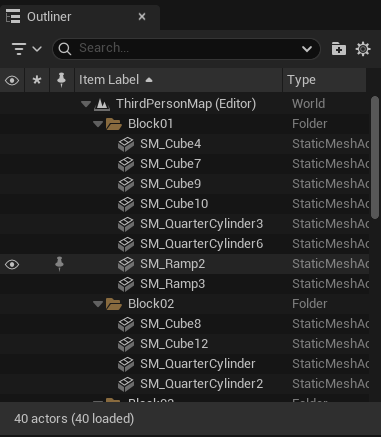The image size is (381, 437).
Task: Select the Outliner tab
Action: point(80,17)
